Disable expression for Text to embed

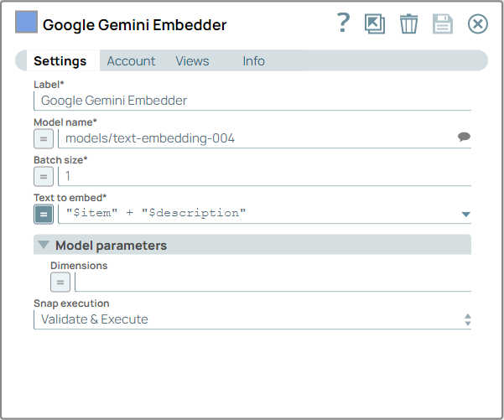[44, 215]
